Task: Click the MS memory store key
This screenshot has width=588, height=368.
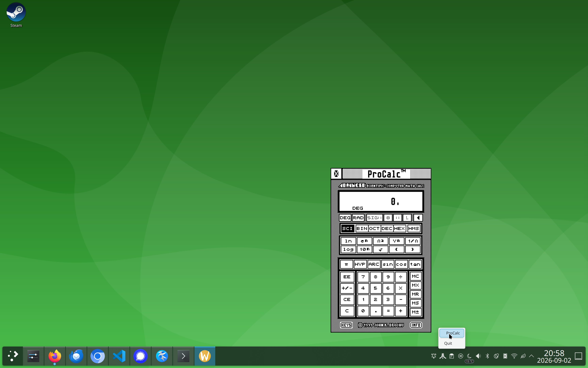Action: [415, 303]
